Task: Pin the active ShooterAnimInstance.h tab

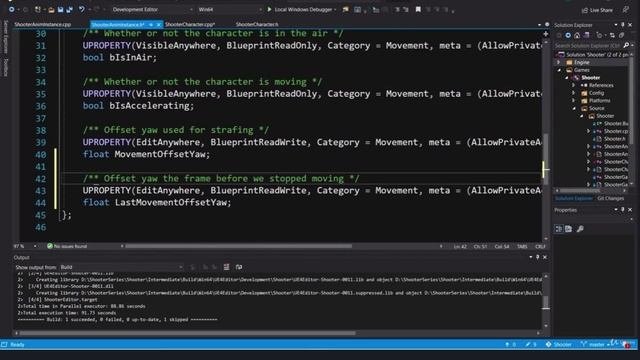Action: coord(151,24)
